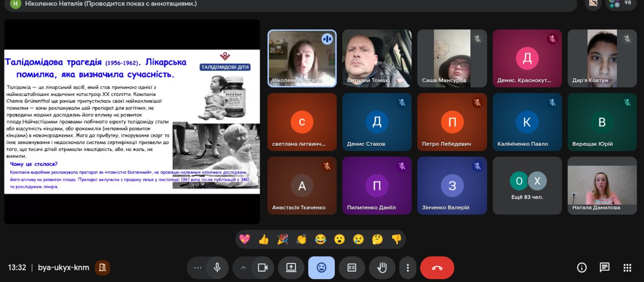This screenshot has height=282, width=644.
Task: Select Наталя Данилова video tile
Action: tap(602, 186)
